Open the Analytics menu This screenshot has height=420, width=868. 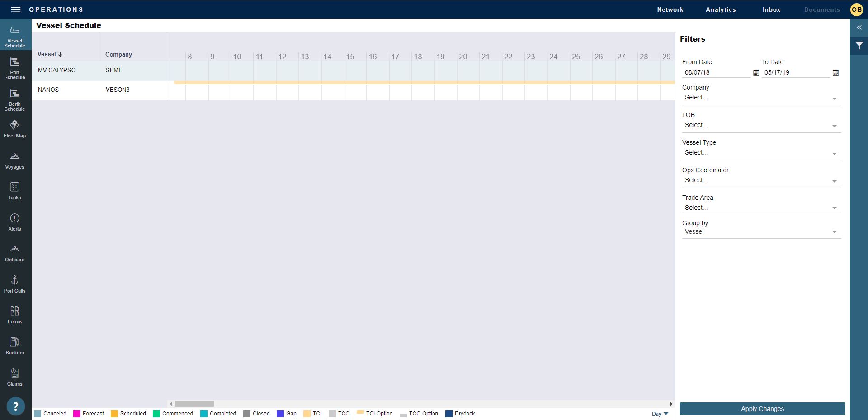pos(721,9)
